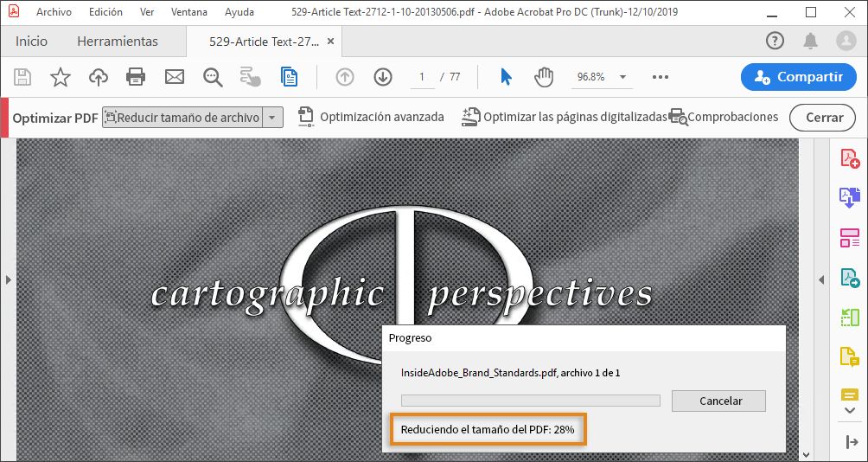Open green compare files tool icon
This screenshot has width=868, height=462.
click(x=849, y=318)
